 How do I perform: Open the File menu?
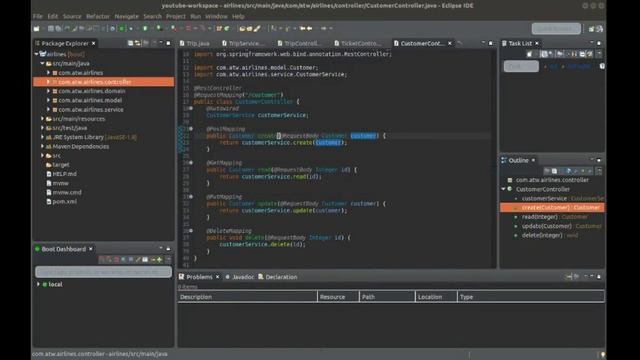(38, 16)
